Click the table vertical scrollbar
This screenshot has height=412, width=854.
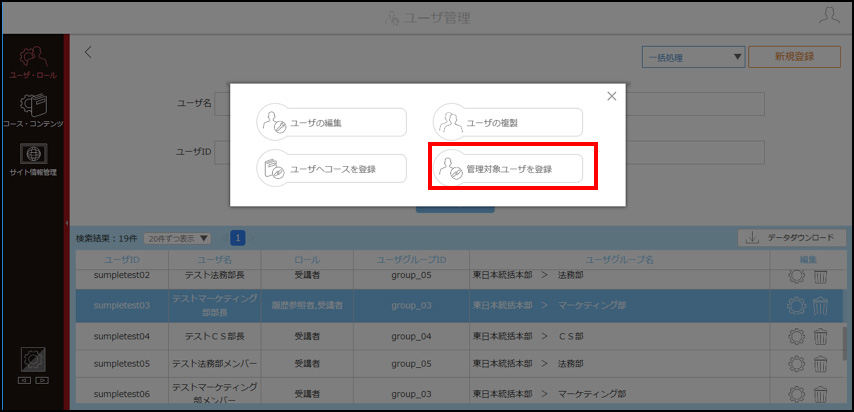coord(845,341)
